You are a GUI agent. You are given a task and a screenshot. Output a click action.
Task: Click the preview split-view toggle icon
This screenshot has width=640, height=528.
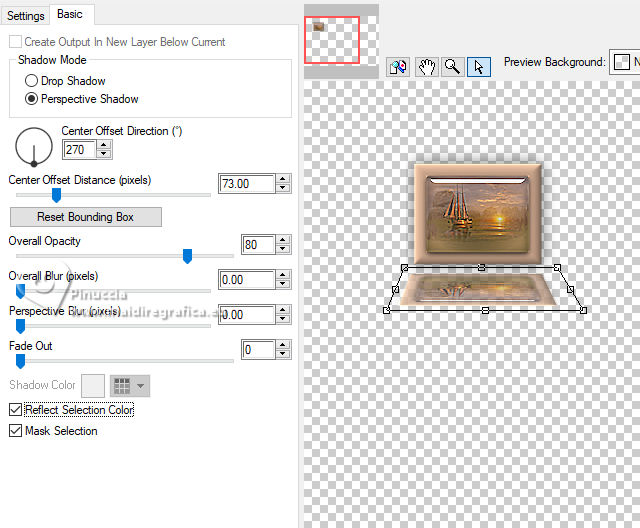point(398,67)
